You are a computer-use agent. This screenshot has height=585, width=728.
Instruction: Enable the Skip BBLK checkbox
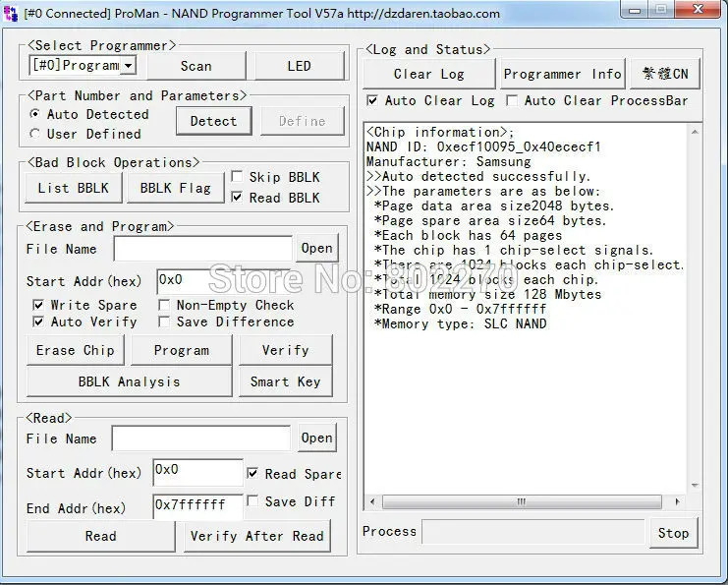(236, 178)
